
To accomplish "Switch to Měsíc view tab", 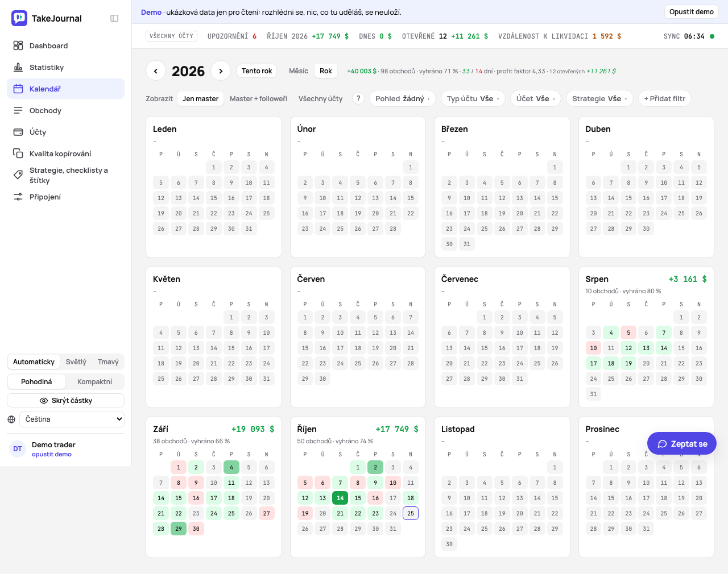I will (x=299, y=71).
